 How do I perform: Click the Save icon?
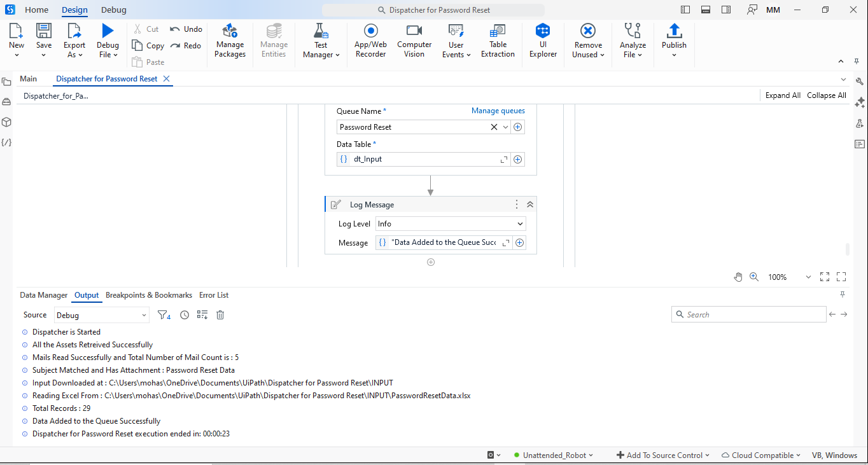click(x=44, y=31)
